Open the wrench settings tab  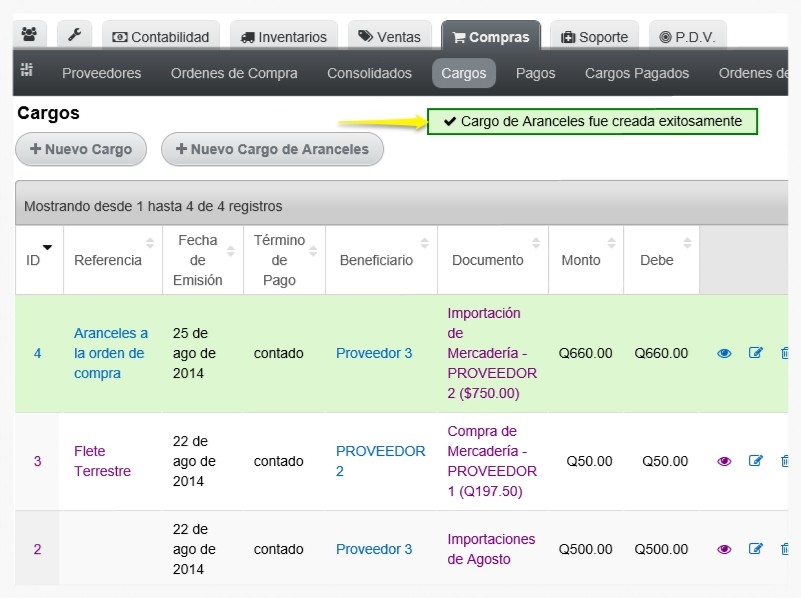74,35
